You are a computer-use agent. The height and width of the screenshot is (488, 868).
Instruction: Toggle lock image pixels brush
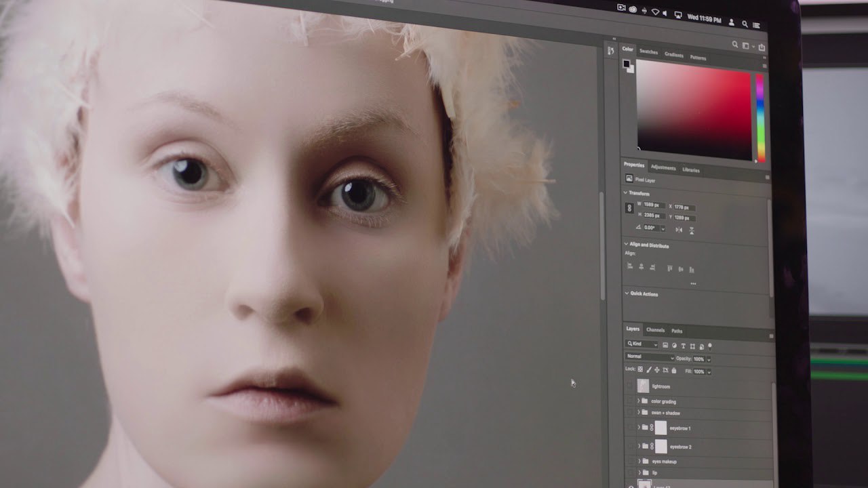648,369
